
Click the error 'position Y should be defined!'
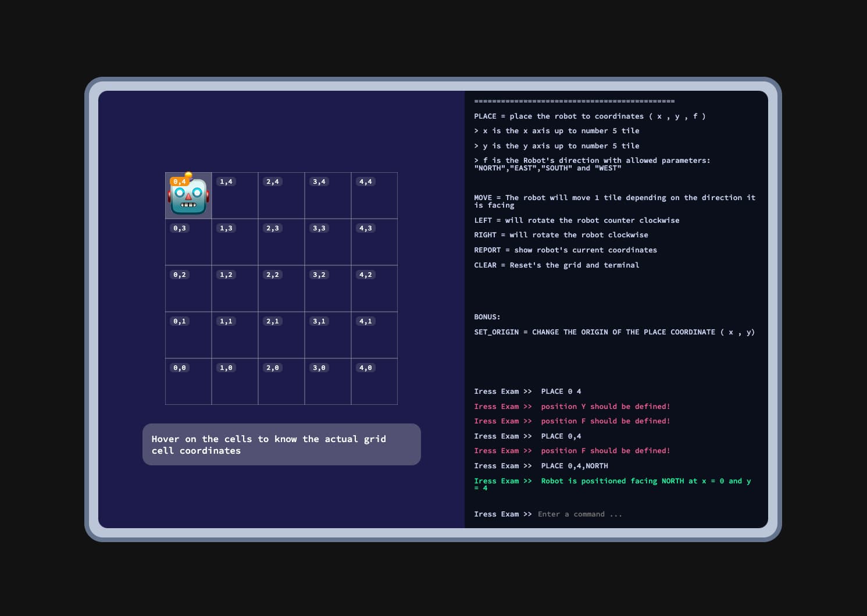[605, 406]
